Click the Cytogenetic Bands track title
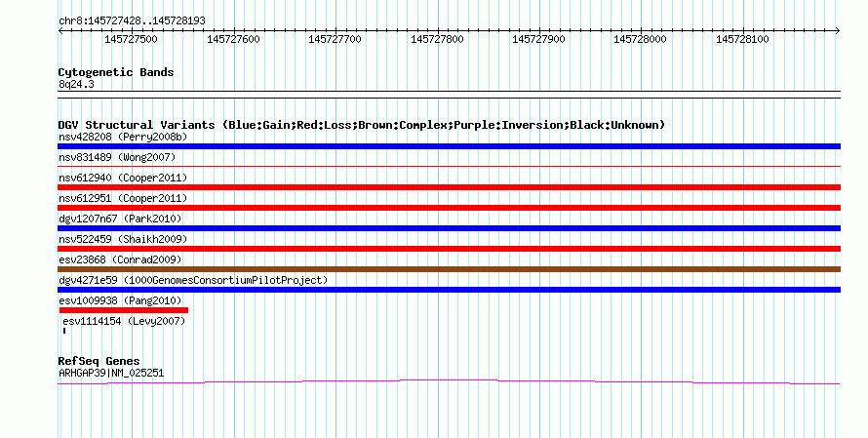Viewport: 868px width, 438px height. click(116, 72)
